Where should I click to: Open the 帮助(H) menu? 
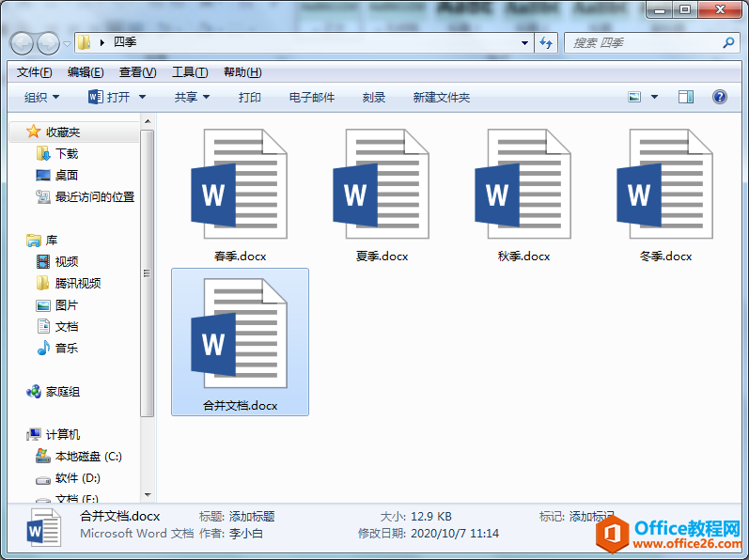[242, 72]
